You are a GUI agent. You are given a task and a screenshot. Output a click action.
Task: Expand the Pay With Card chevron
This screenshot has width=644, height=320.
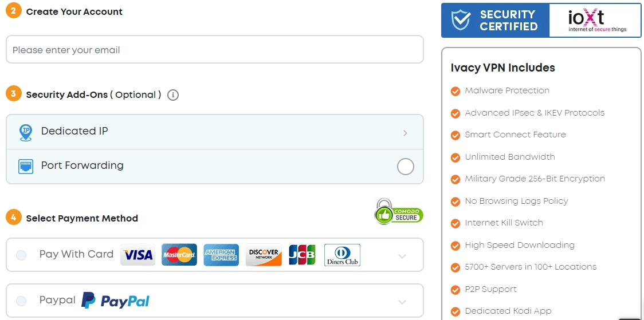tap(402, 256)
